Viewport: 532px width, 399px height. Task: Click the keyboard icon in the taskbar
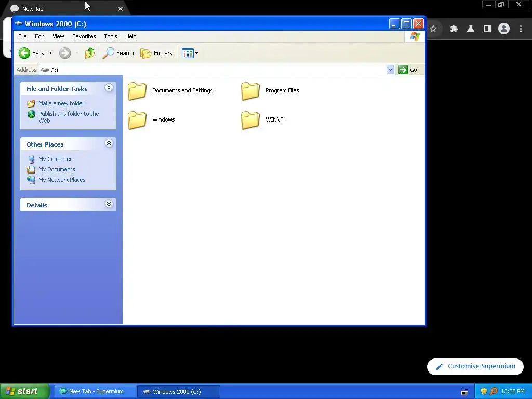point(464,392)
